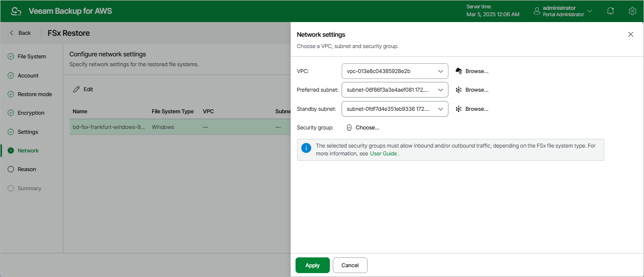
Task: Click the Veeam cloud logo icon
Action: coord(17,11)
